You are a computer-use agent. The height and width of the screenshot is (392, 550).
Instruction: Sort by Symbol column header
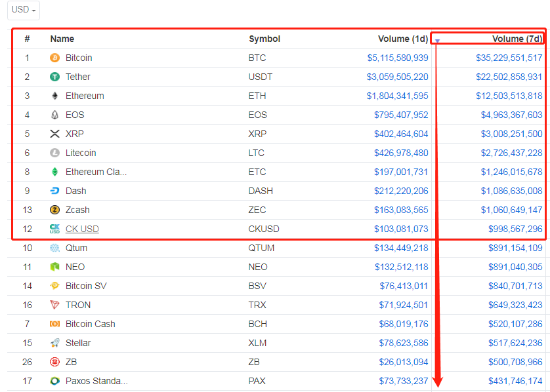(x=264, y=39)
